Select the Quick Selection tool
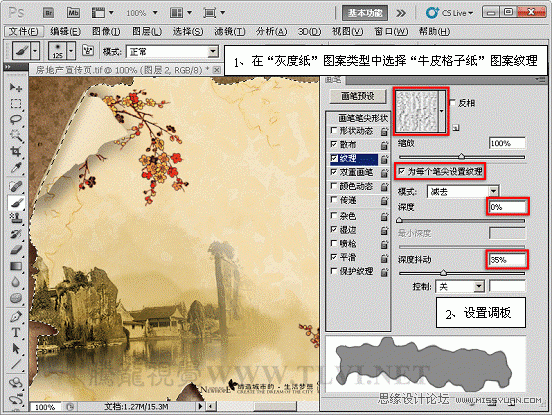552x415 pixels. pyautogui.click(x=15, y=136)
